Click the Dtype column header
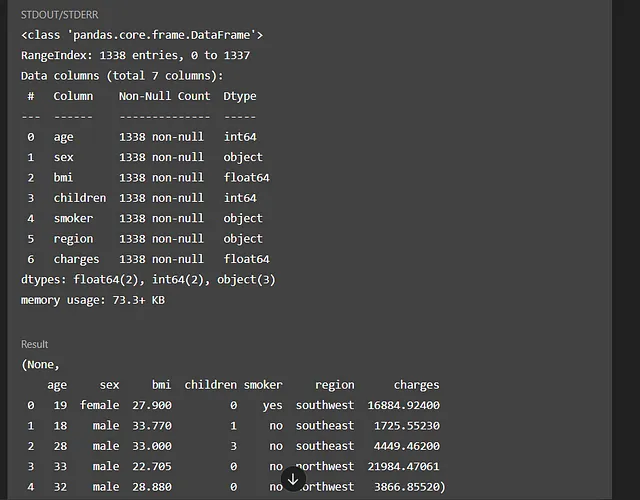 click(240, 97)
